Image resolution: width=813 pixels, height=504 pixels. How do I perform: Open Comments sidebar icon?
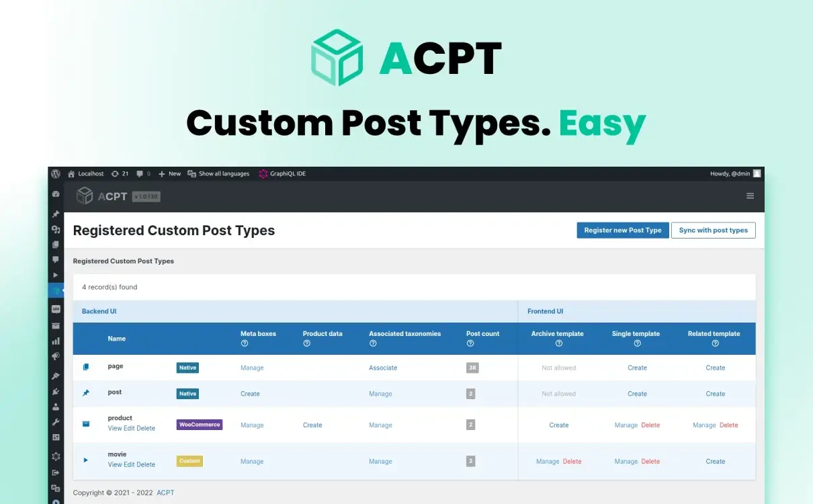click(x=56, y=259)
